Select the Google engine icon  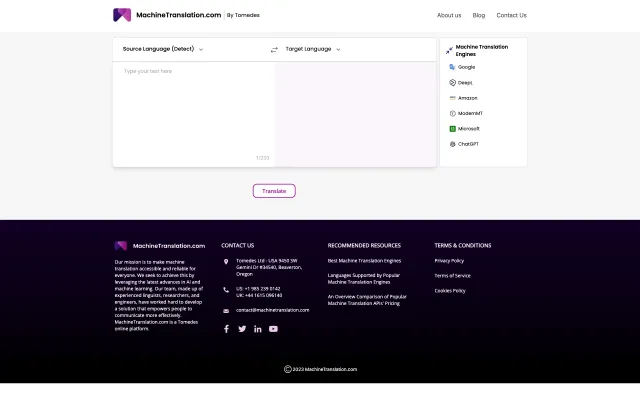[452, 67]
